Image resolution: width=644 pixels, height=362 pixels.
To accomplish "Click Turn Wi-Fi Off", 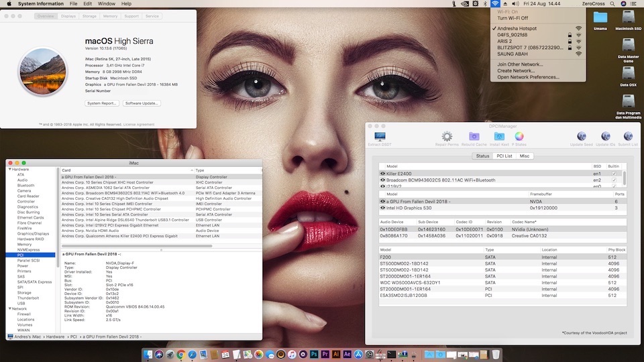I will (x=513, y=18).
